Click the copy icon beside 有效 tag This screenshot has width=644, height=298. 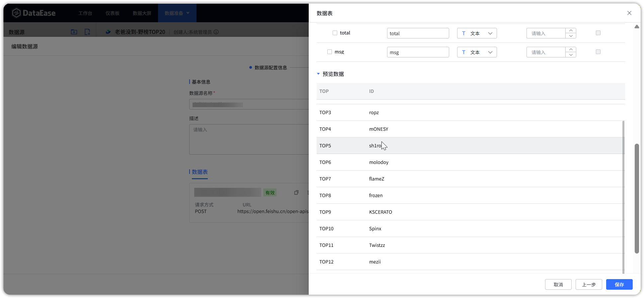coord(296,192)
